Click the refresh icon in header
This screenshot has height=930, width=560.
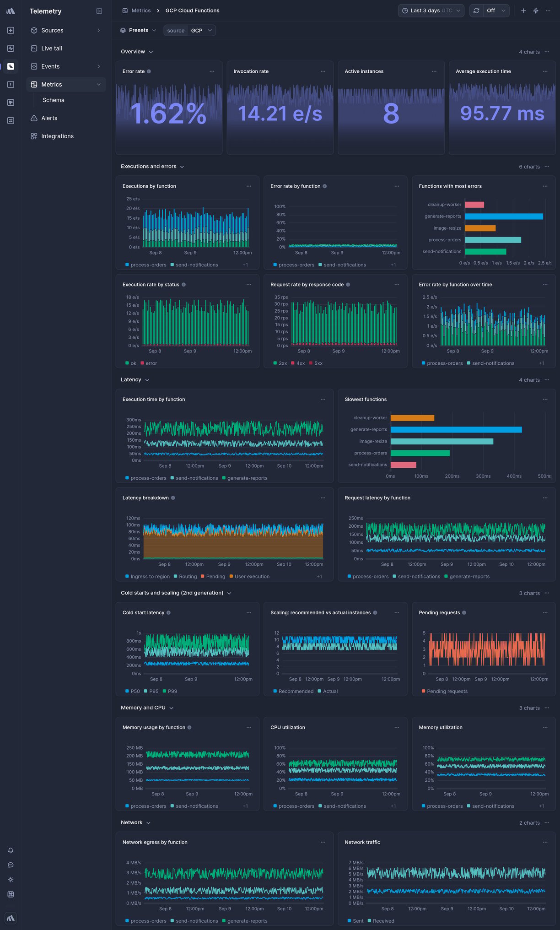pyautogui.click(x=476, y=11)
